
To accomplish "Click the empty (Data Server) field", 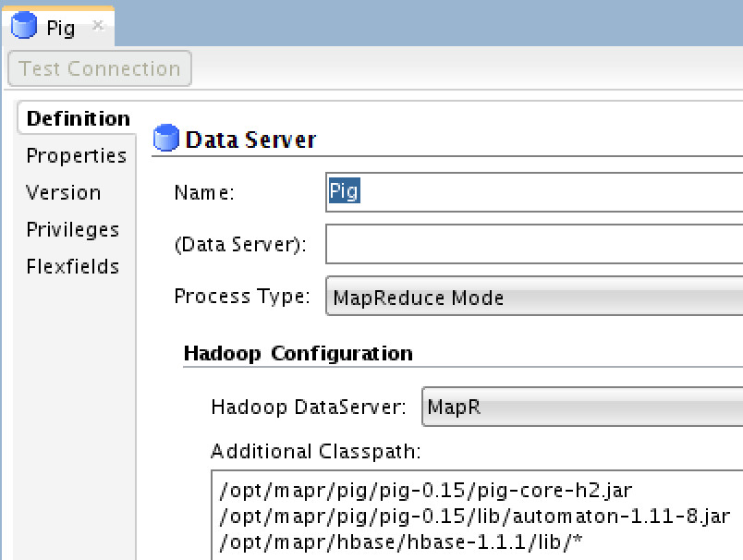I will [534, 244].
